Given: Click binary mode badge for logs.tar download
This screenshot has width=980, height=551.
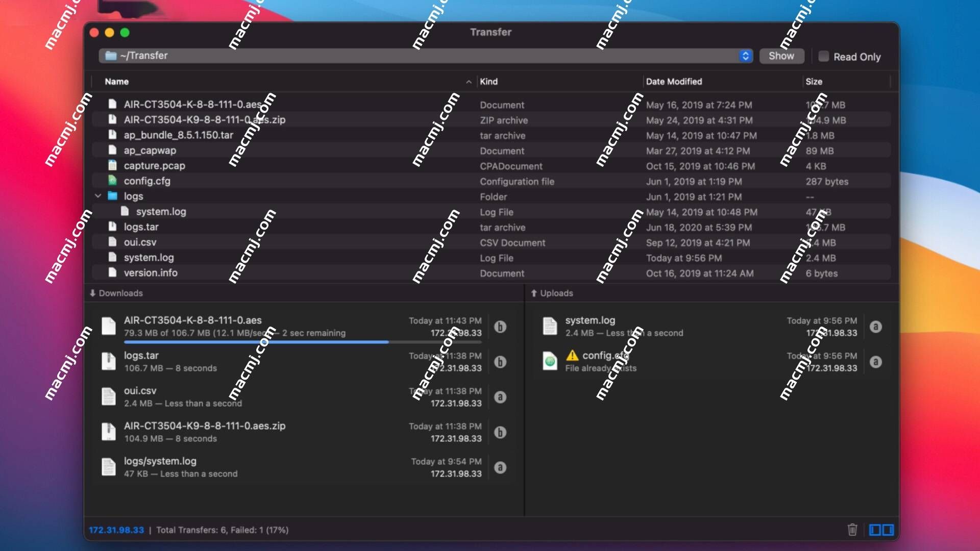Looking at the screenshot, I should [x=500, y=362].
